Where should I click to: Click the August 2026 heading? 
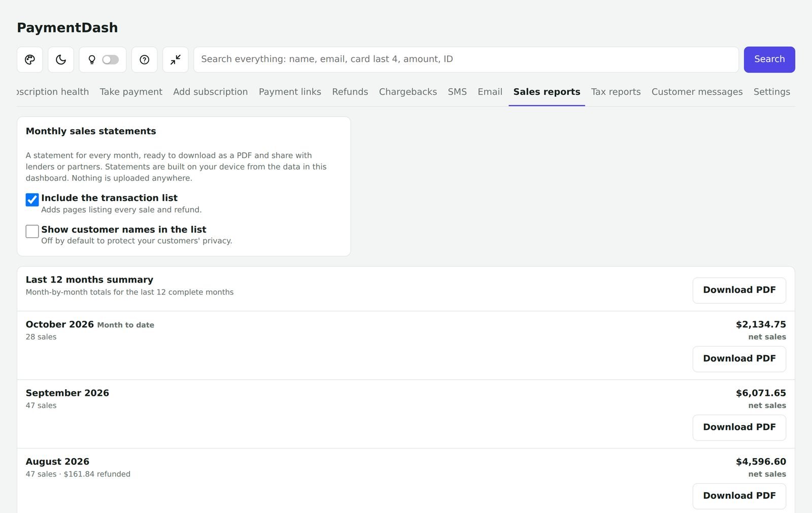(57, 461)
